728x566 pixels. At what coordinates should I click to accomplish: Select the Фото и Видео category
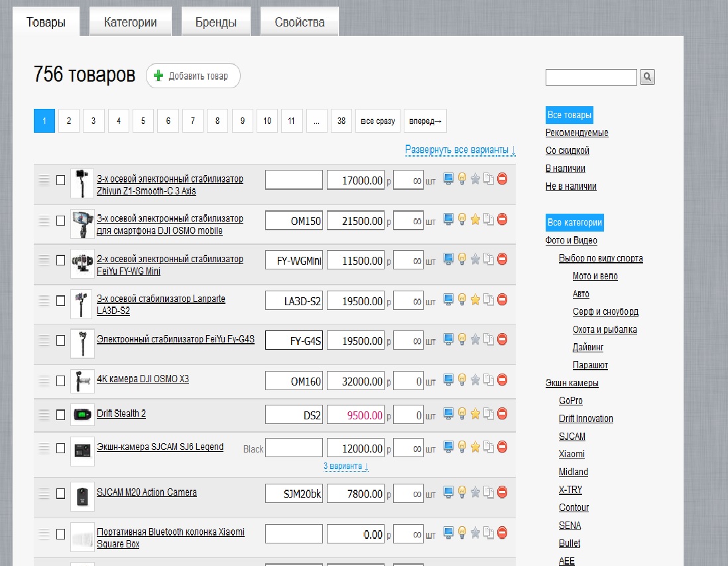571,240
